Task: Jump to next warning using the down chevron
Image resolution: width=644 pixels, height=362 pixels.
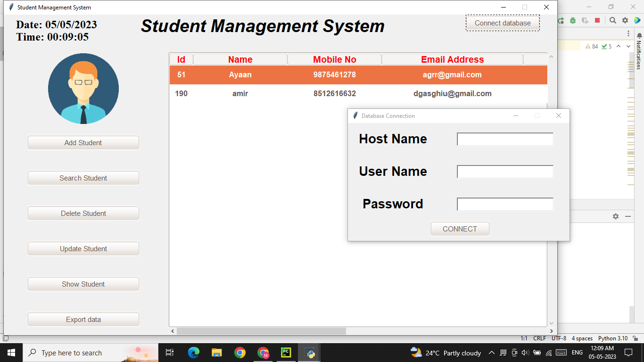Action: 628,46
